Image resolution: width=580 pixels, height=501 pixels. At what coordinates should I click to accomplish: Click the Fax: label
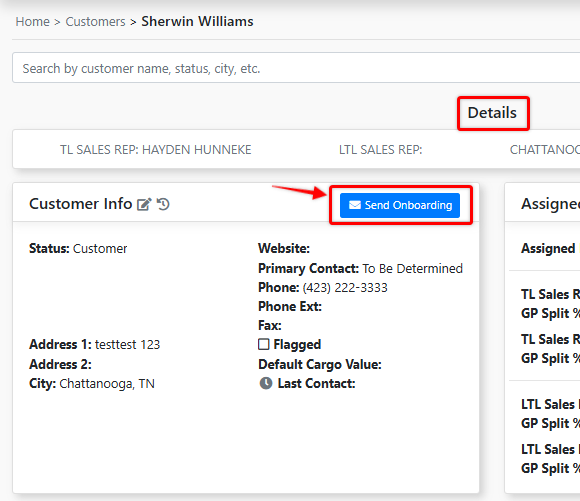click(x=270, y=326)
